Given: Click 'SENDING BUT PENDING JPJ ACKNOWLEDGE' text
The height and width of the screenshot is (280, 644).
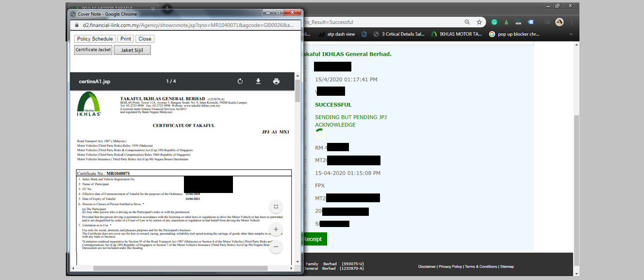Looking at the screenshot, I should coord(351,121).
